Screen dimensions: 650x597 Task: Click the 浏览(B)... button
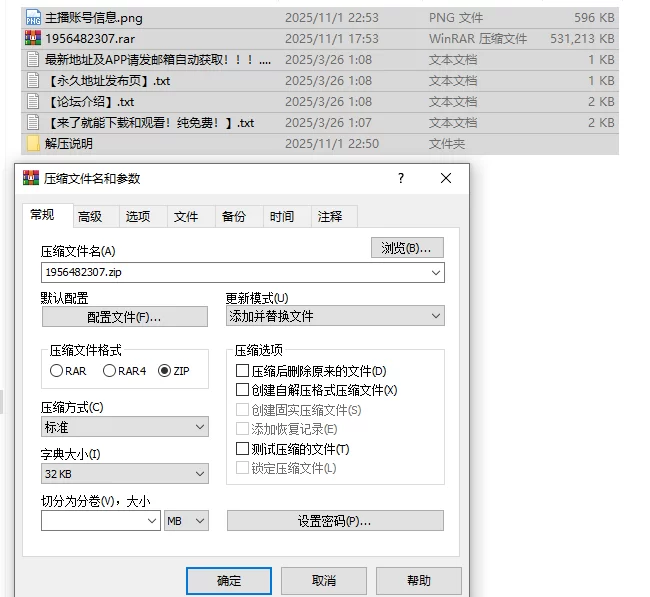click(407, 248)
